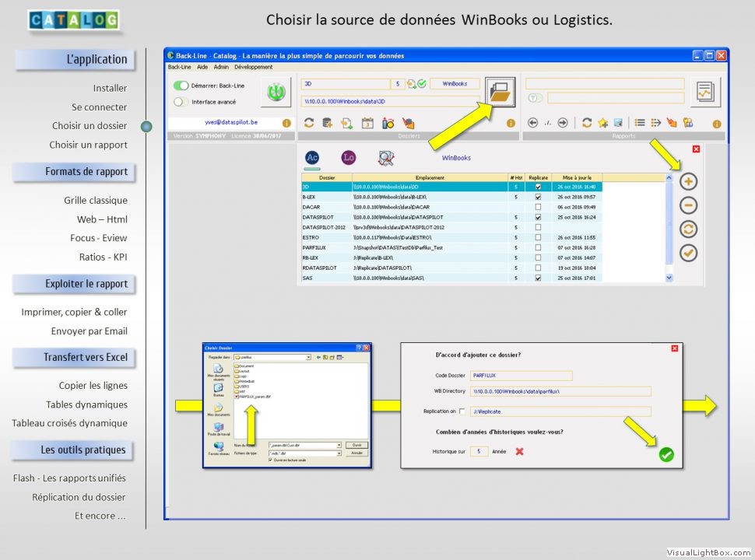Click the refresh icon in the Rapports toolbar
This screenshot has height=560, width=755.
click(x=586, y=123)
